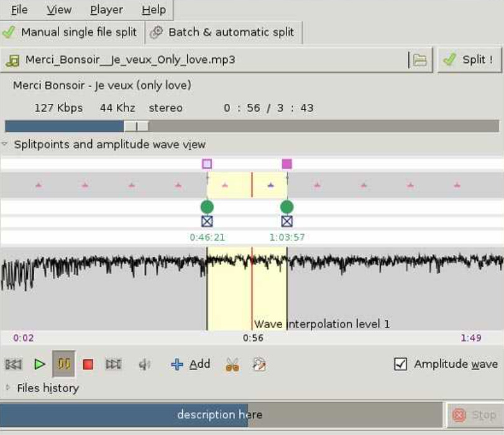The width and height of the screenshot is (504, 435).
Task: Click the previous track button
Action: (x=14, y=364)
